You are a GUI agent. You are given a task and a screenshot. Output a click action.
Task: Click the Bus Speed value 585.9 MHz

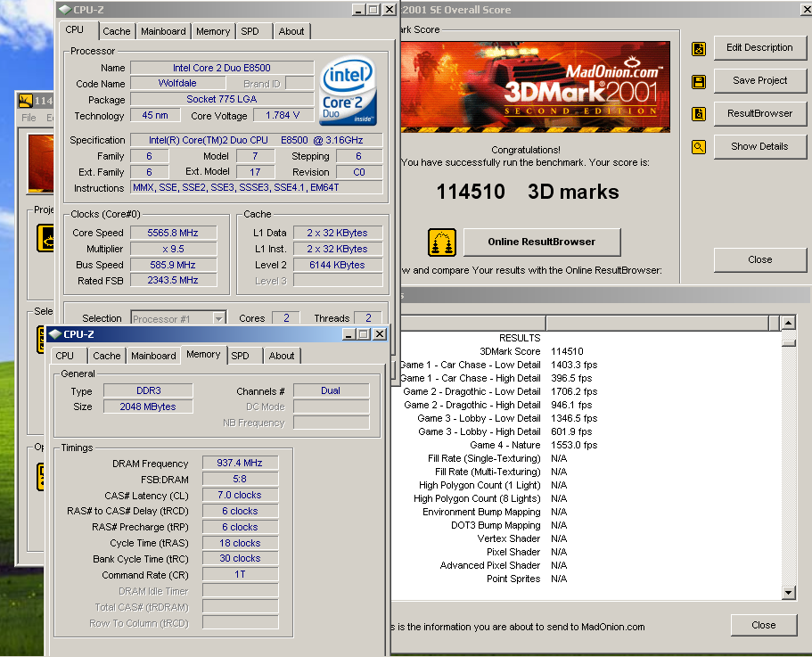click(x=173, y=265)
